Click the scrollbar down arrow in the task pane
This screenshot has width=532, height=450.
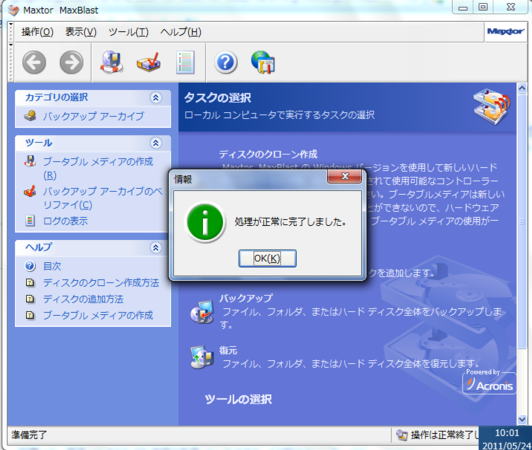click(x=522, y=419)
